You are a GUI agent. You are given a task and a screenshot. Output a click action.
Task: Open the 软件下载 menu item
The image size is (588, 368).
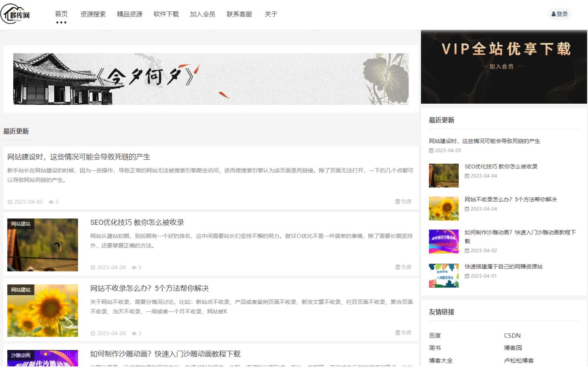[165, 14]
